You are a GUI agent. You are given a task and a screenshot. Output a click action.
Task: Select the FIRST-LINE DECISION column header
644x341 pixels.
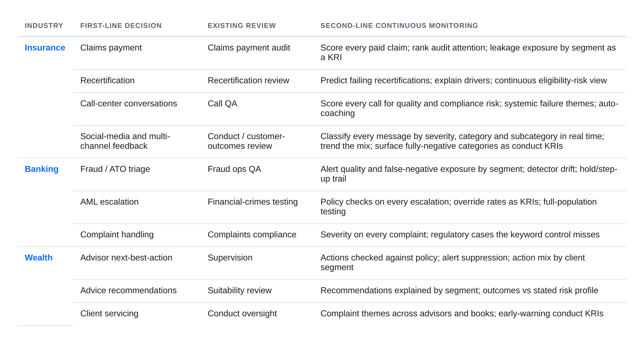(121, 26)
